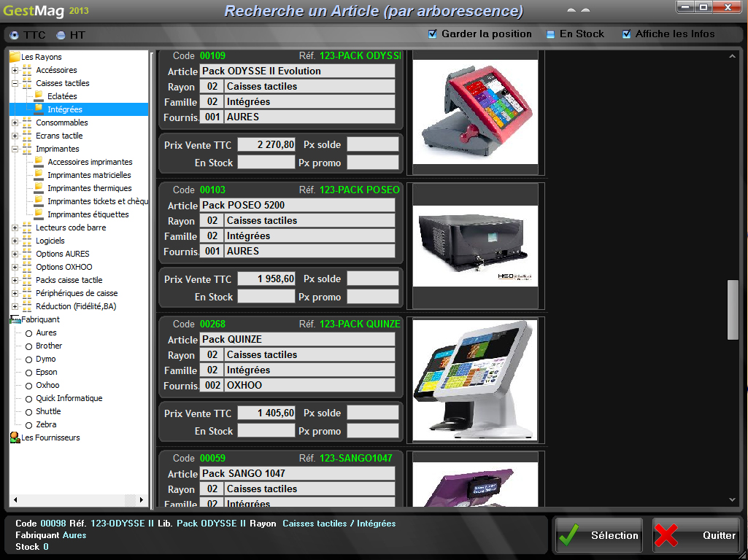Choose the Brother manufacturer radio

28,346
